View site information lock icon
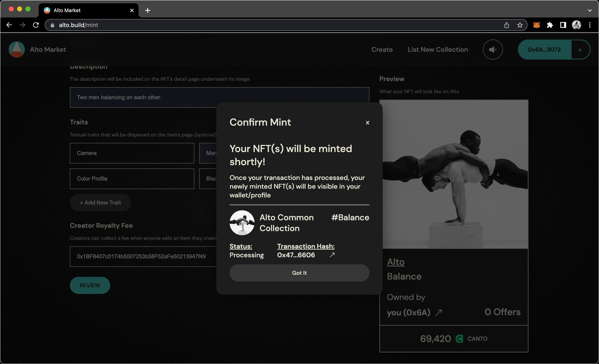 click(x=52, y=25)
